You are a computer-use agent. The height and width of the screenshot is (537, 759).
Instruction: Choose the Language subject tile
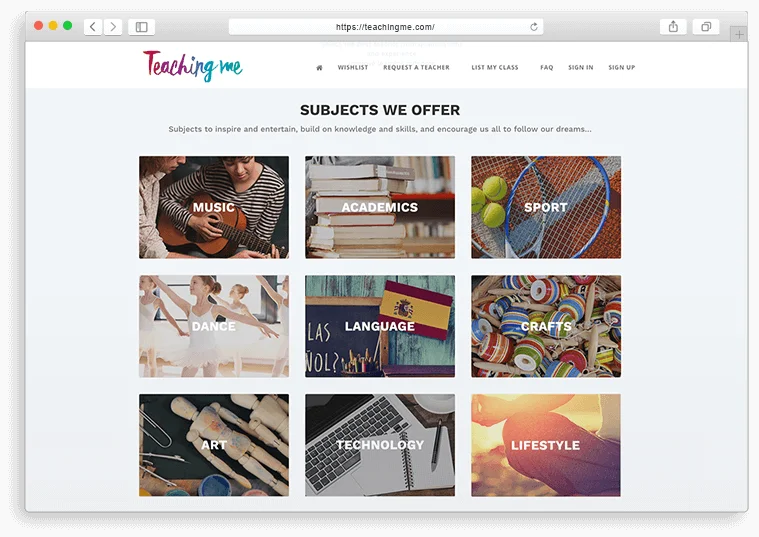point(380,326)
